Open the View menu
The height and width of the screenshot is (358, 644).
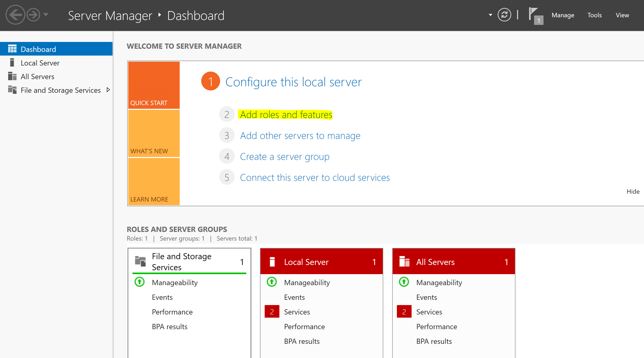(622, 15)
